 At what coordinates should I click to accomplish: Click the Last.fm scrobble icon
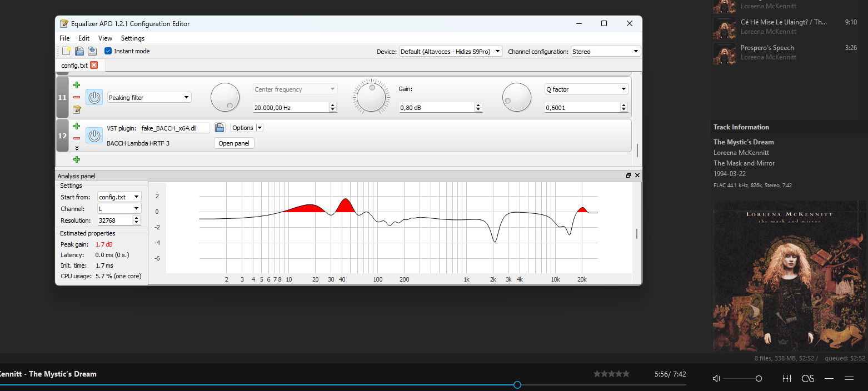(x=808, y=378)
